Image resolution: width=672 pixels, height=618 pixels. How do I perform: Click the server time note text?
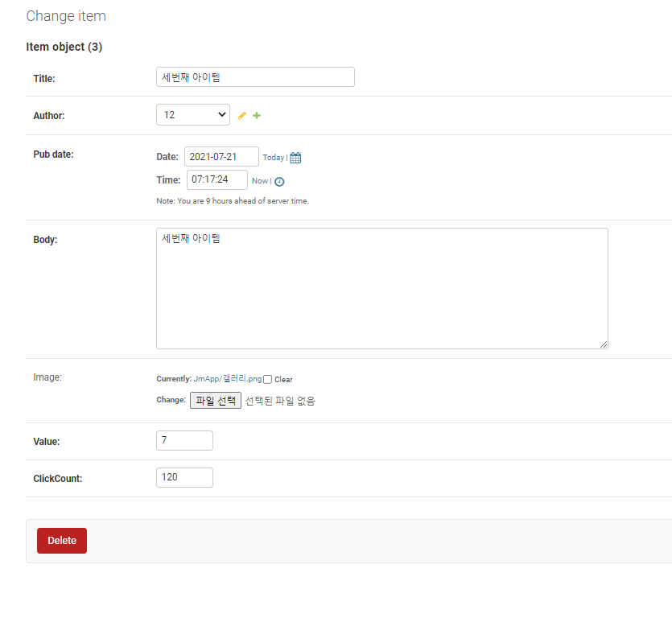(233, 201)
